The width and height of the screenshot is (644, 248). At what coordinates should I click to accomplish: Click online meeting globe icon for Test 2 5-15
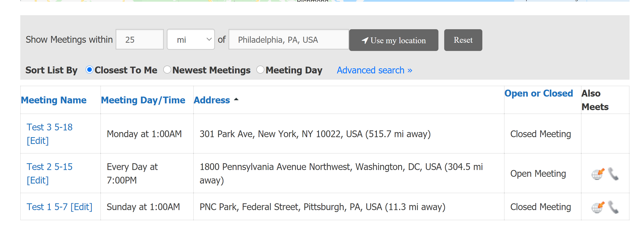598,174
